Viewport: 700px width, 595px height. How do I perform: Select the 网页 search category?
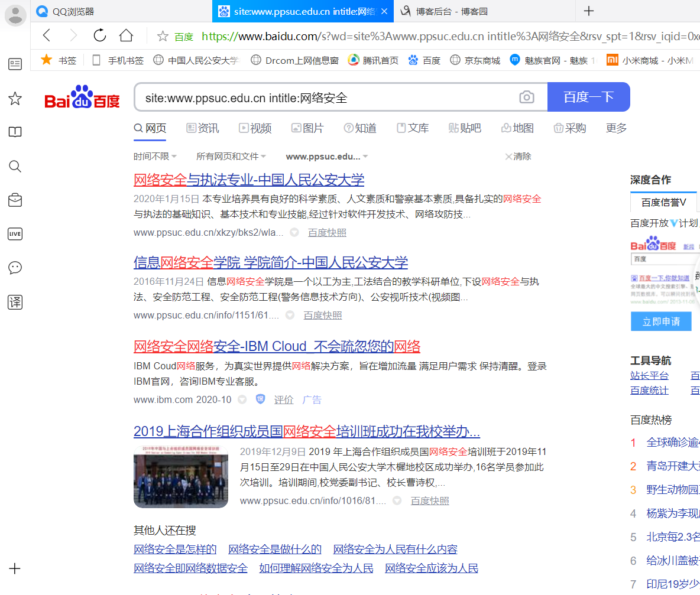coord(150,128)
